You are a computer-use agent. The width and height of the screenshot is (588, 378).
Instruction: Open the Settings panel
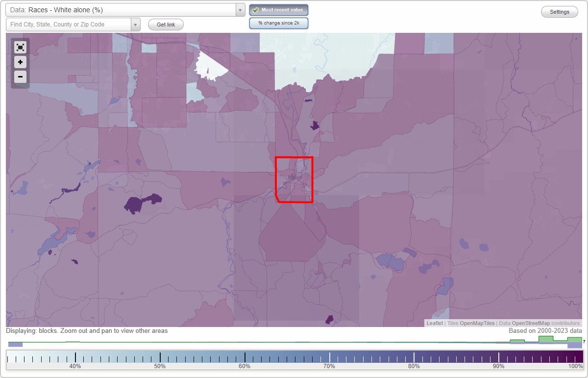click(x=559, y=11)
